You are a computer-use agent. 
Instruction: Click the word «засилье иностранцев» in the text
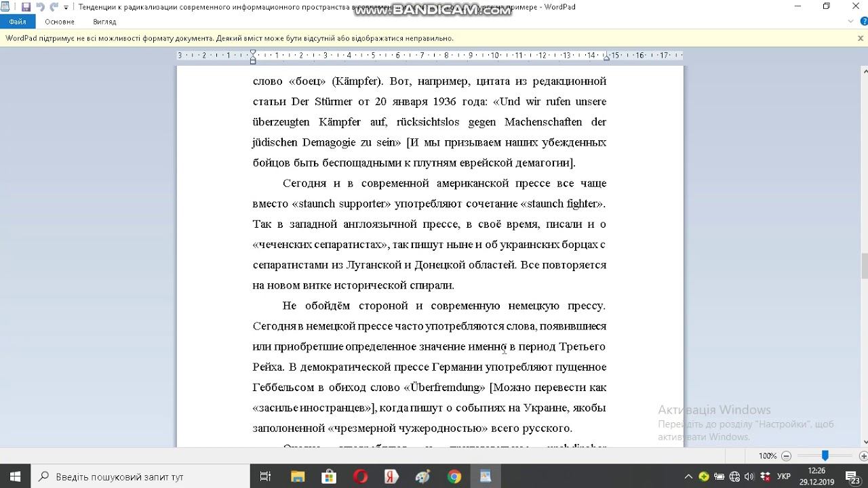tap(313, 408)
